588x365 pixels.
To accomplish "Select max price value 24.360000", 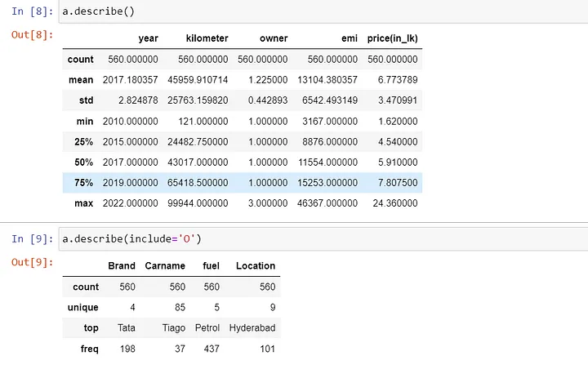I will click(x=395, y=203).
